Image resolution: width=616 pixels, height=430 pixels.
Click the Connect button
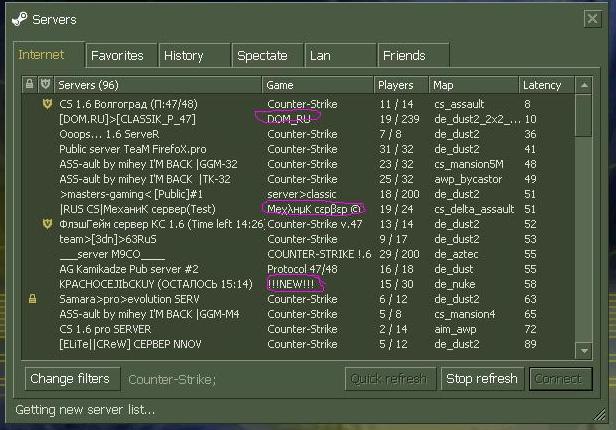click(x=560, y=379)
